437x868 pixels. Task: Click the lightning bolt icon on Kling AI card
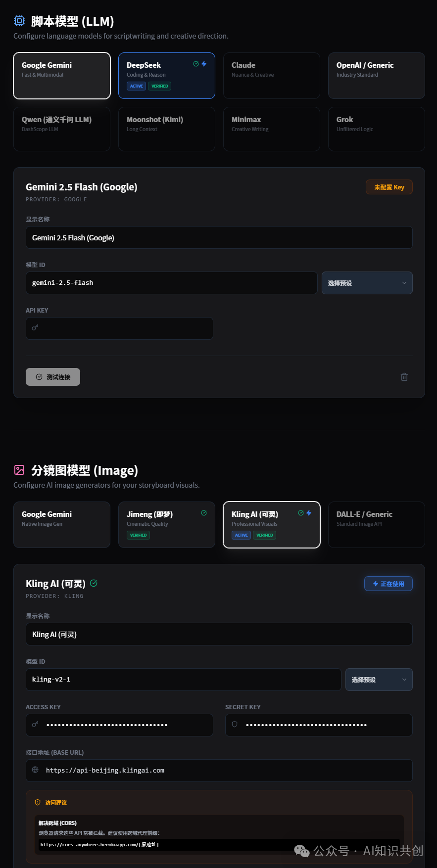pos(309,513)
